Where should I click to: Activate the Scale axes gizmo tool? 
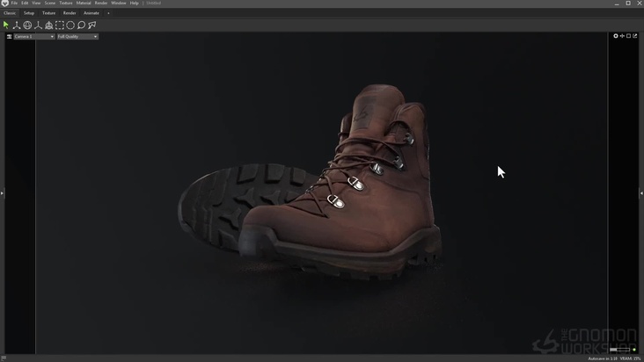38,25
